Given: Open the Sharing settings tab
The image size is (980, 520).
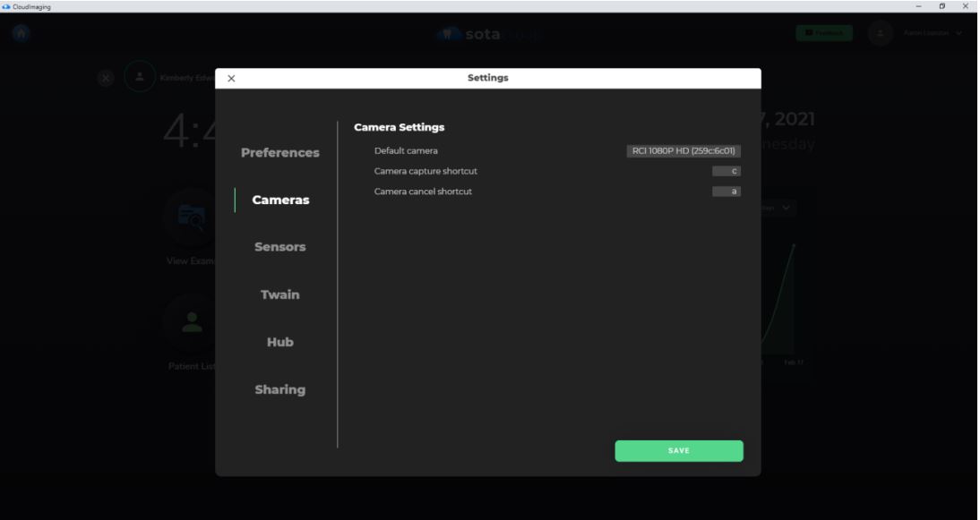Looking at the screenshot, I should click(279, 389).
